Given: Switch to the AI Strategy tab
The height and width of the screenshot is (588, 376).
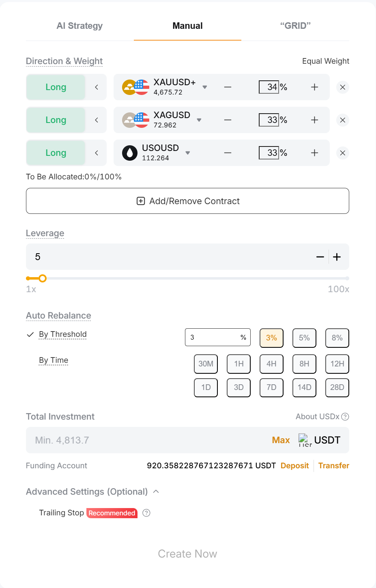Looking at the screenshot, I should (79, 26).
